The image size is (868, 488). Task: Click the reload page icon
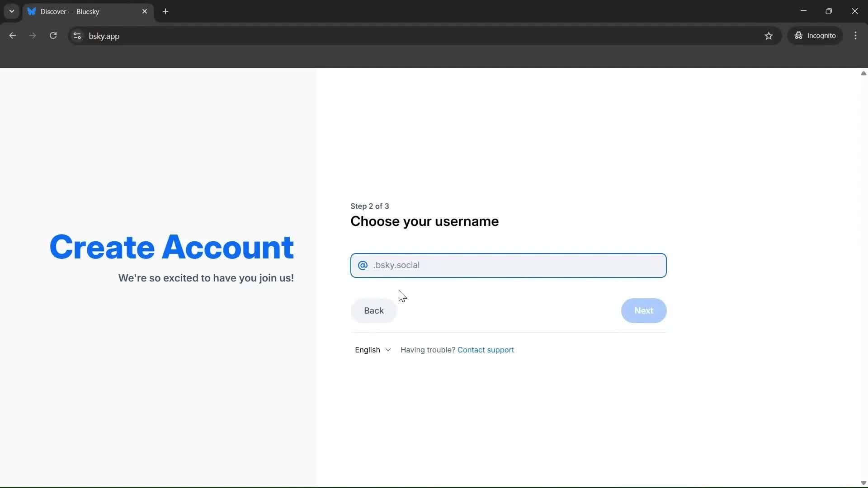[x=53, y=36]
